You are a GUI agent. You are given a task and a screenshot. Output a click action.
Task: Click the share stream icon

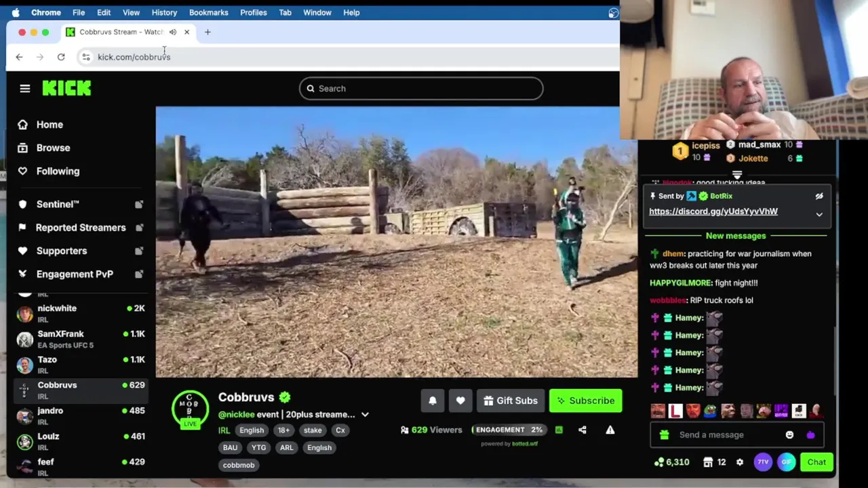583,430
